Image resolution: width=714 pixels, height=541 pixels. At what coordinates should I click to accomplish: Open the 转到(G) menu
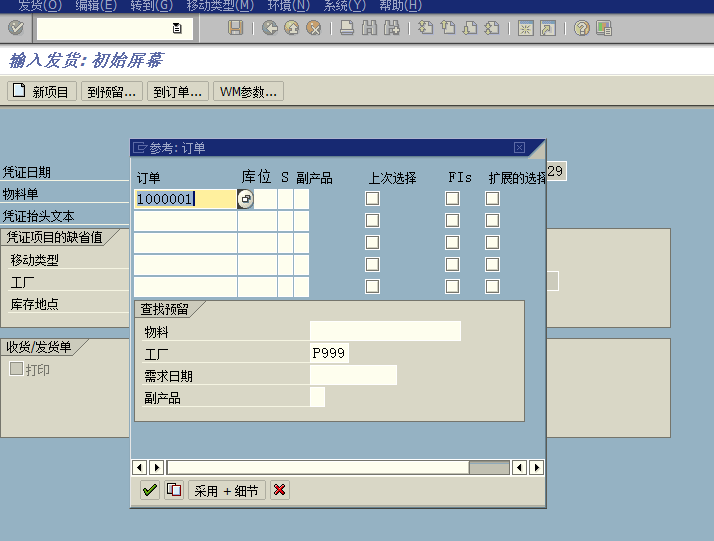point(152,5)
